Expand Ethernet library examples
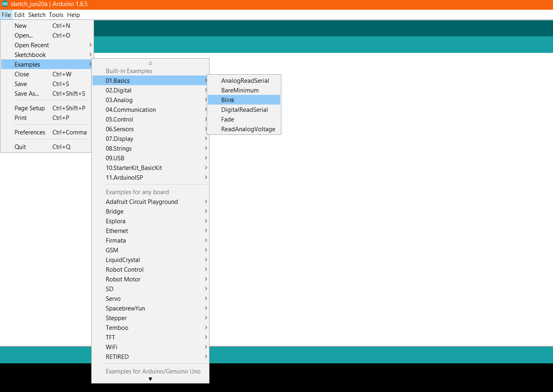 [150, 231]
